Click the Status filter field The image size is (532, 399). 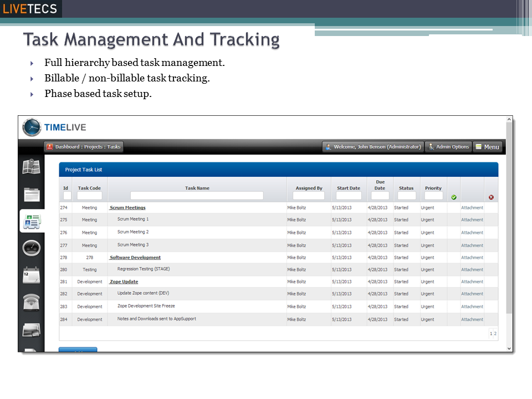[x=406, y=196]
